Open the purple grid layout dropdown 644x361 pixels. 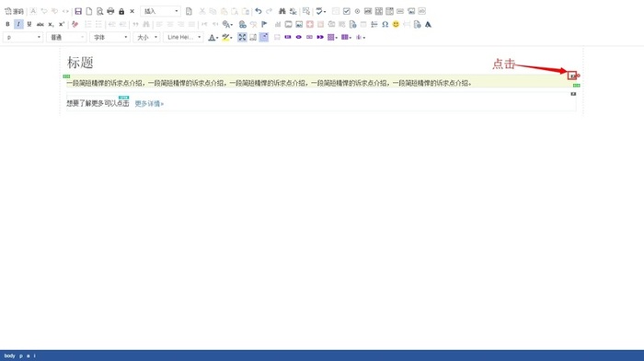332,37
